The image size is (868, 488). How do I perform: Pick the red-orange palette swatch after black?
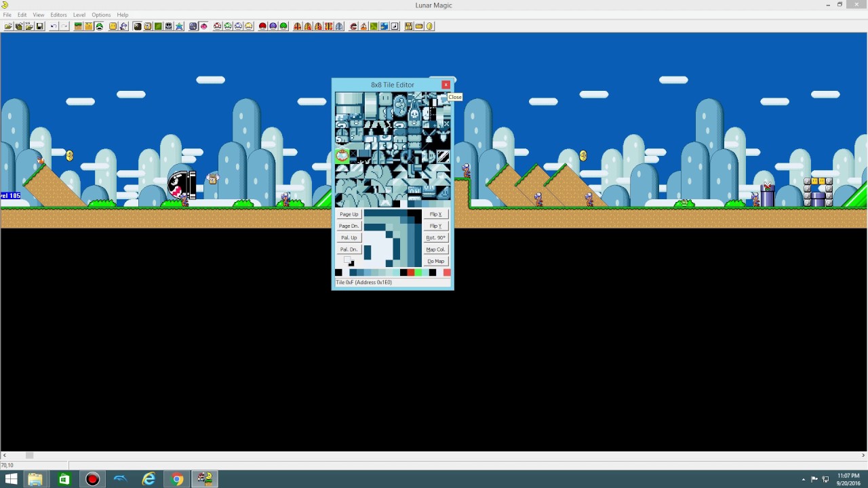(x=410, y=272)
